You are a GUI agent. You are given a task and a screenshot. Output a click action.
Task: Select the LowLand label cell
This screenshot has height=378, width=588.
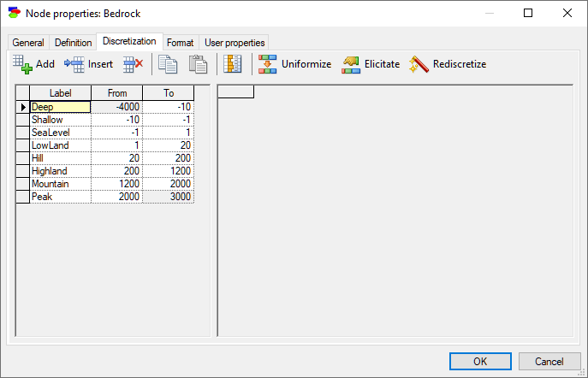(x=61, y=145)
